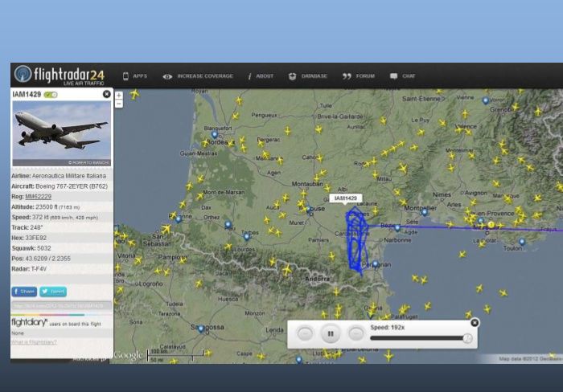
Task: Open registration link MM62229
Action: pos(38,197)
